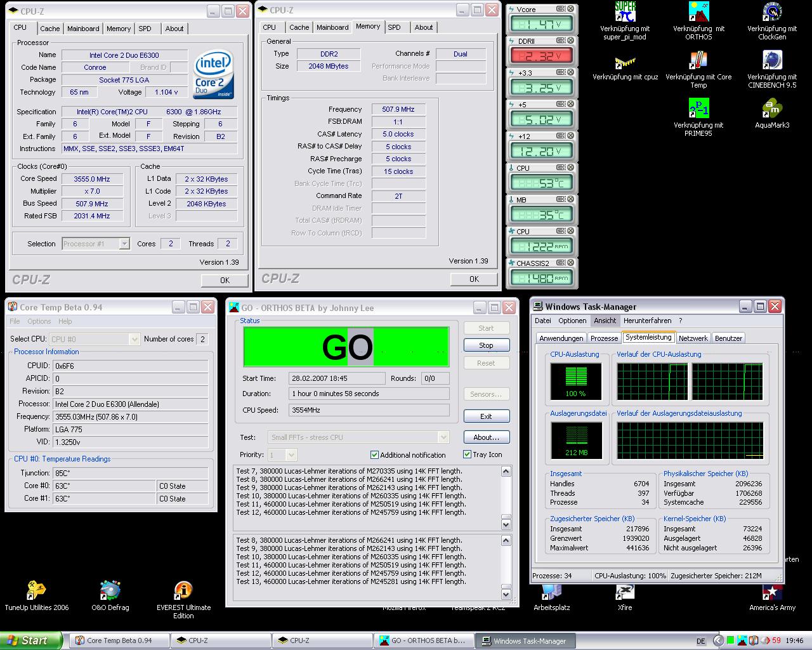812x650 pixels.
Task: Click the DE language indicator in taskbar
Action: coord(701,641)
